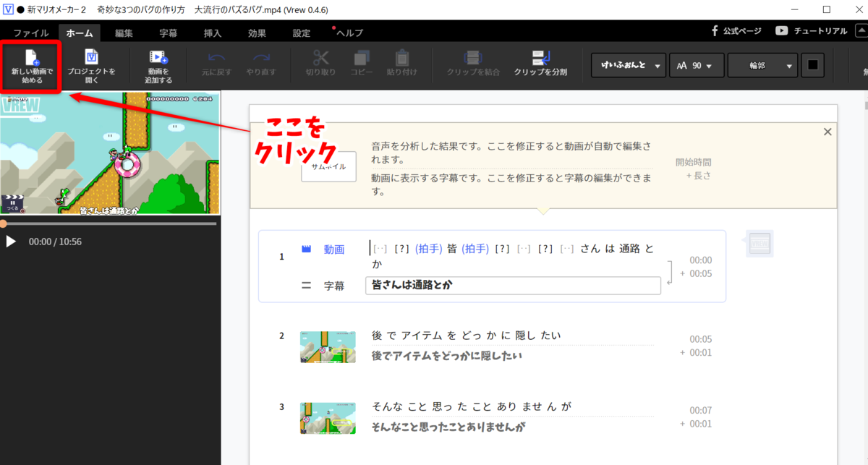Click start time 00:05 of clip 2
Viewport: 868px width, 465px height.
700,339
